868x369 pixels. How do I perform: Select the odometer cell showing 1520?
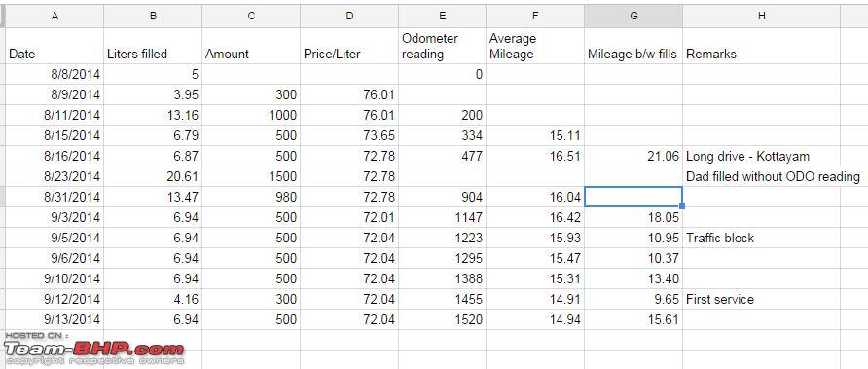coord(443,319)
